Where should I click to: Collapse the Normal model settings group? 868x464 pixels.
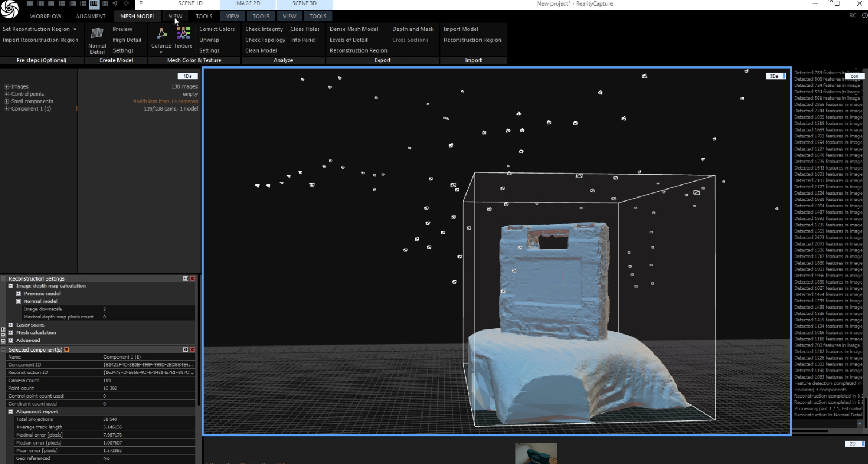point(18,301)
